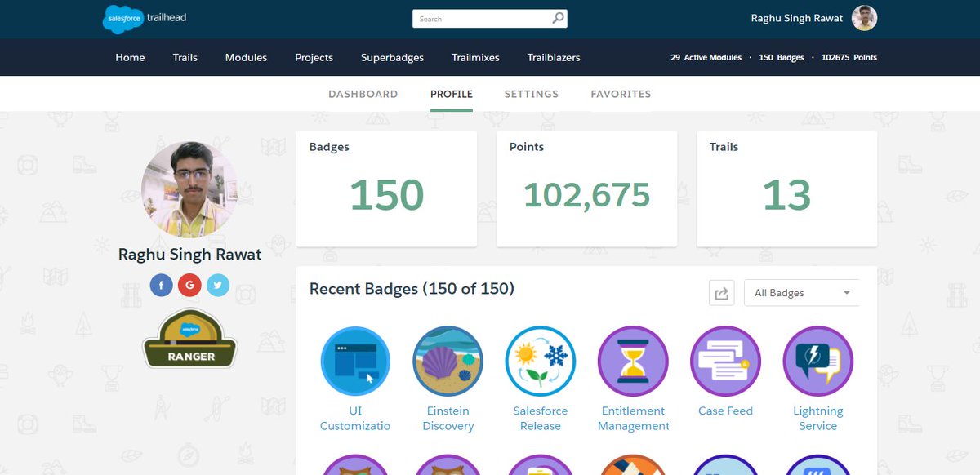The height and width of the screenshot is (475, 980).
Task: Click the Entitlement Management badge title
Action: click(633, 419)
